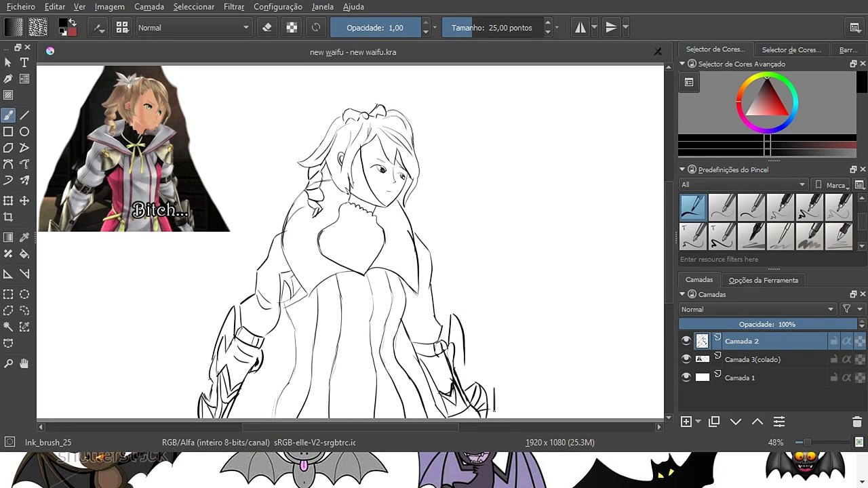Screen dimensions: 868x488
Task: Collapse Predefinições do Pincel panel
Action: (683, 169)
